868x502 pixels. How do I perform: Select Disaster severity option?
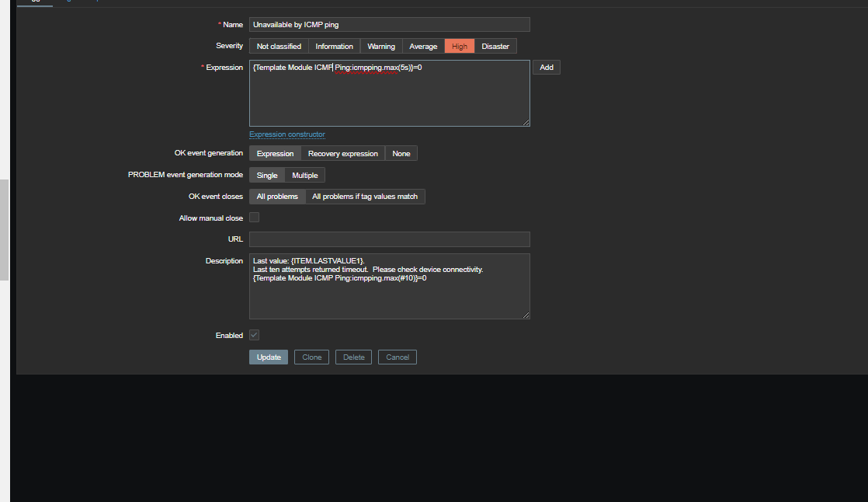(495, 47)
